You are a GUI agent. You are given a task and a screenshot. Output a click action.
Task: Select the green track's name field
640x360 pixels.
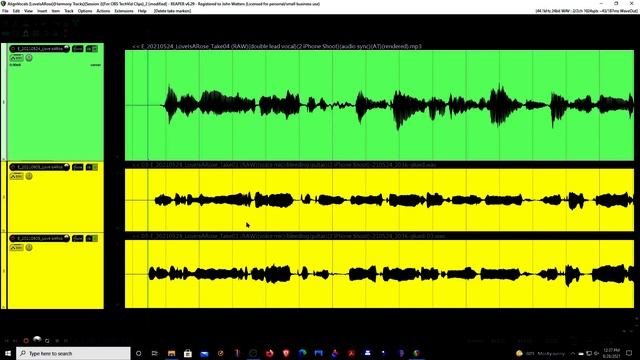pyautogui.click(x=40, y=49)
